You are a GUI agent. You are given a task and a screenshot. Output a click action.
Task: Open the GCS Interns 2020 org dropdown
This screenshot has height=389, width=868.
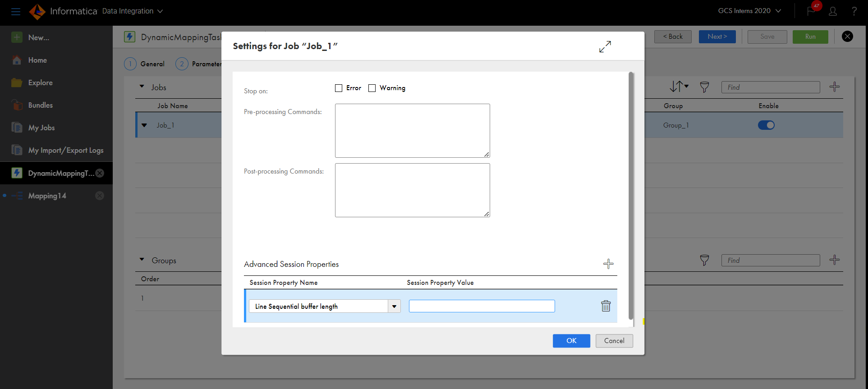point(749,11)
